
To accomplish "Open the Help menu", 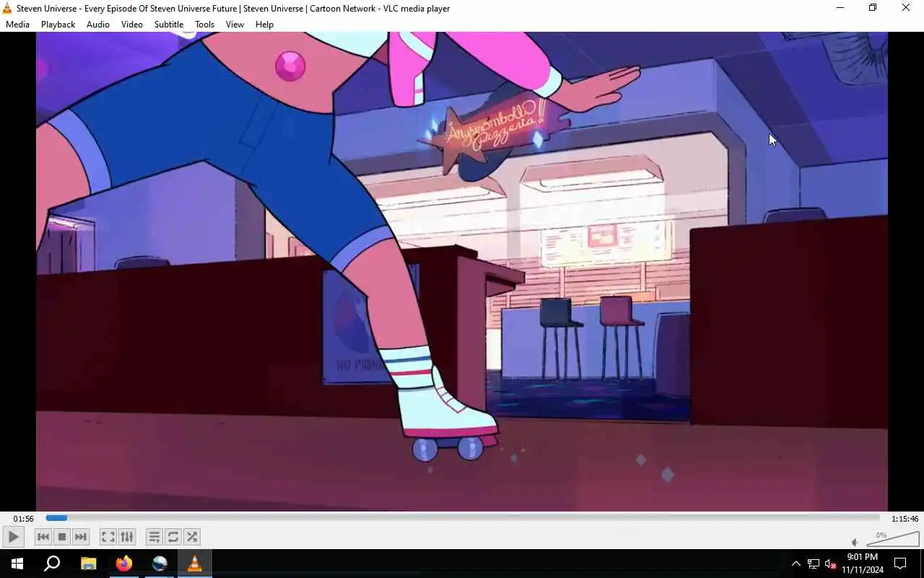I will 264,25.
